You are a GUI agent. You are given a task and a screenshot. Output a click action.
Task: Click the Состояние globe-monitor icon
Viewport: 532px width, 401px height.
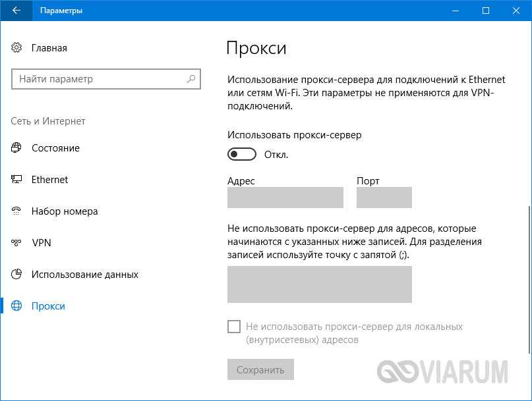coord(16,147)
